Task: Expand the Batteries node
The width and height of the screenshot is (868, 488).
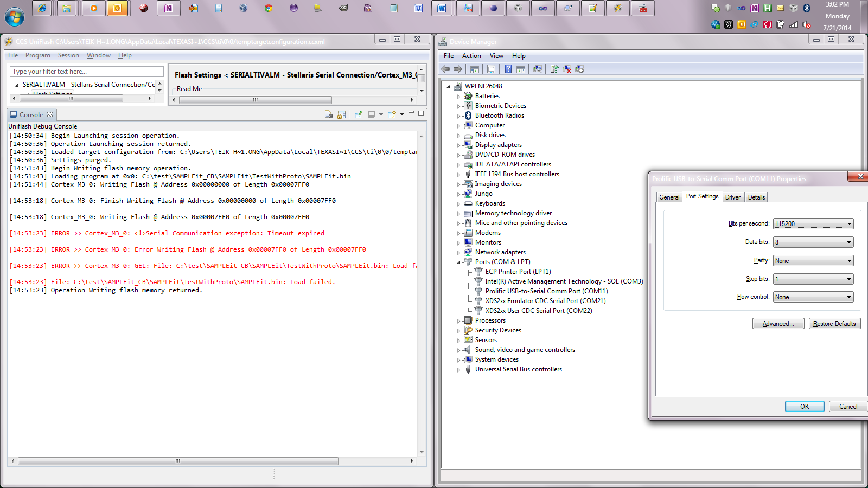Action: pyautogui.click(x=458, y=97)
